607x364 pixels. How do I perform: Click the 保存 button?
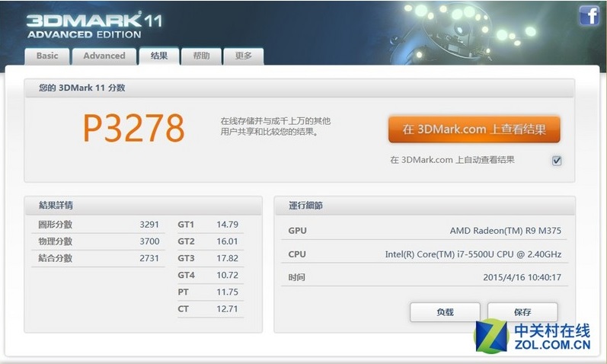(x=522, y=312)
